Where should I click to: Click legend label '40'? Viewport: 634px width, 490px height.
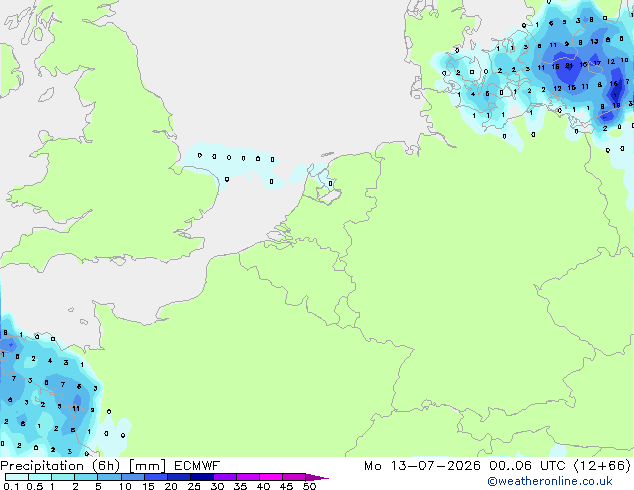click(x=263, y=486)
